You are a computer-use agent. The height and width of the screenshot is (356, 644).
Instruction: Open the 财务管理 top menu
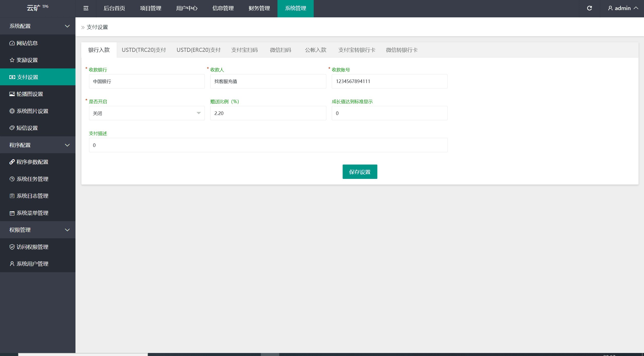pyautogui.click(x=259, y=8)
